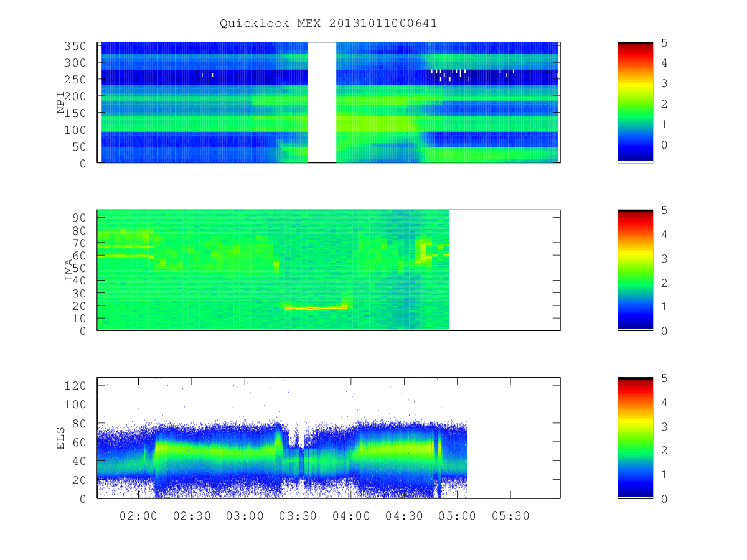Click the '5' label on NPI color bar
747x560 pixels.
click(x=664, y=42)
